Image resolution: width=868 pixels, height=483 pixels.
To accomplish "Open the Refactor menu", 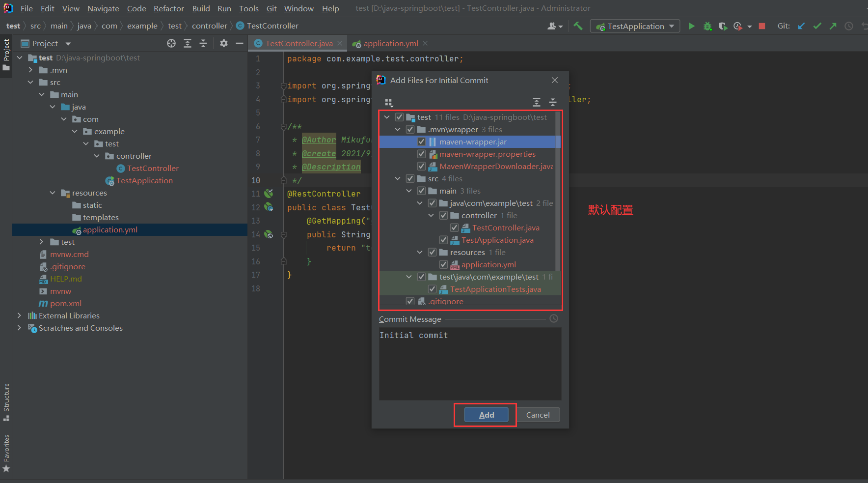I will click(168, 8).
